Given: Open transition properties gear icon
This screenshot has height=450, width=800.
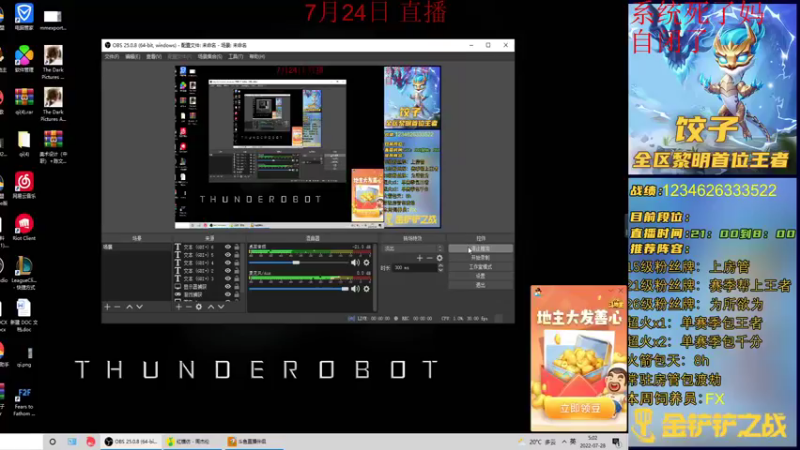Looking at the screenshot, I should coord(439,258).
